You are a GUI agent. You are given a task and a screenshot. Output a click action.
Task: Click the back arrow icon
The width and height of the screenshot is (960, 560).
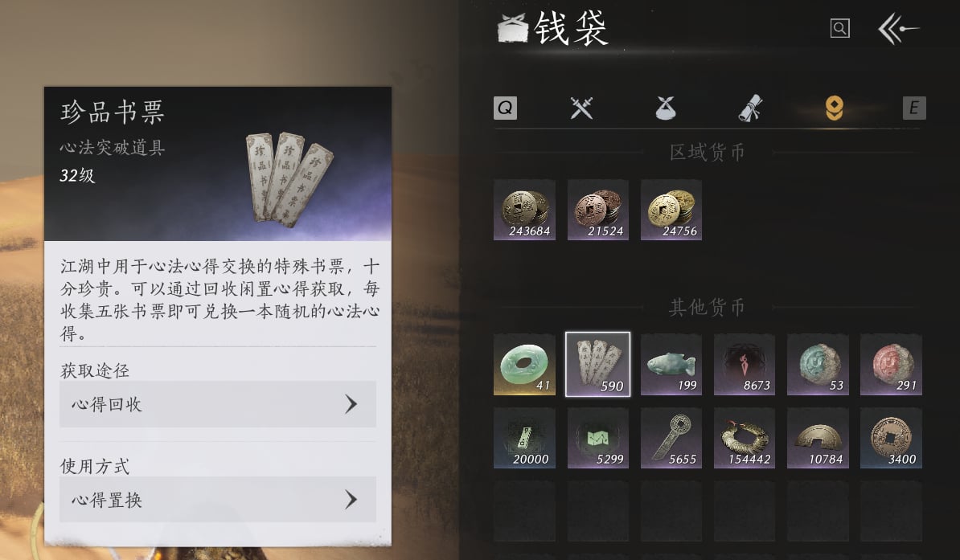point(898,29)
